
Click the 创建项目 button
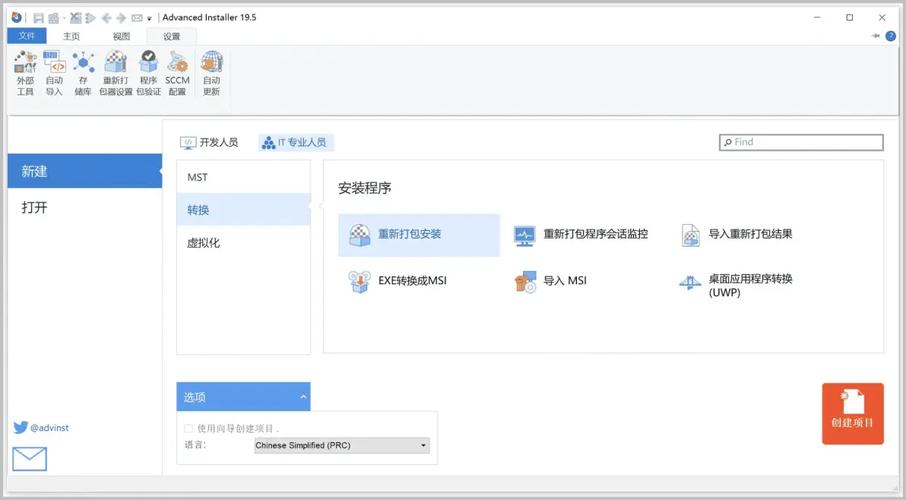[x=852, y=414]
